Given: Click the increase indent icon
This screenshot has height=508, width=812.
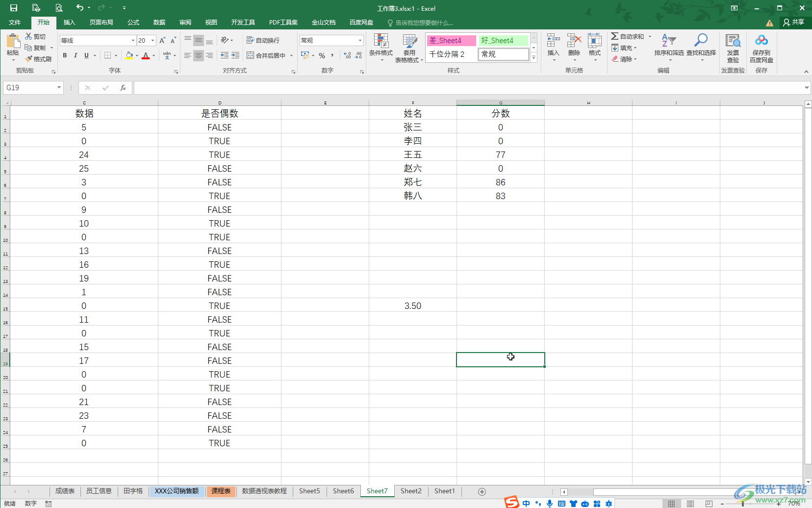Looking at the screenshot, I should tap(235, 55).
